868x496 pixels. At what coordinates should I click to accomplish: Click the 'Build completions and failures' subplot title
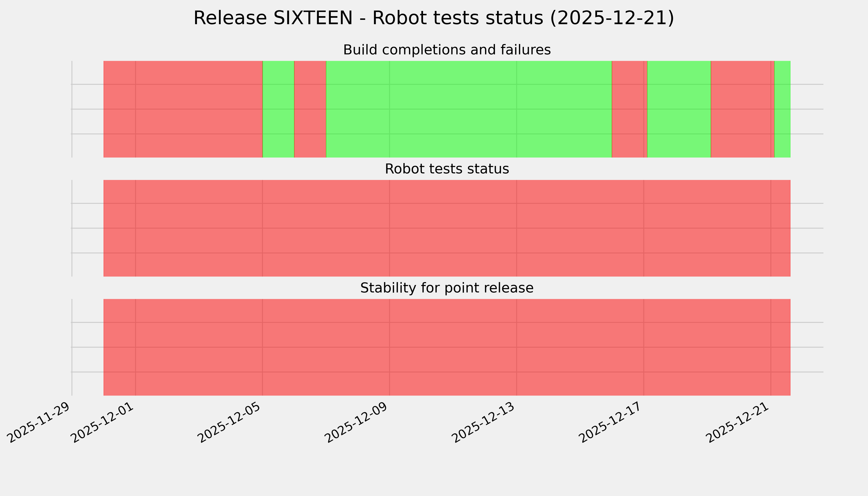(x=447, y=50)
